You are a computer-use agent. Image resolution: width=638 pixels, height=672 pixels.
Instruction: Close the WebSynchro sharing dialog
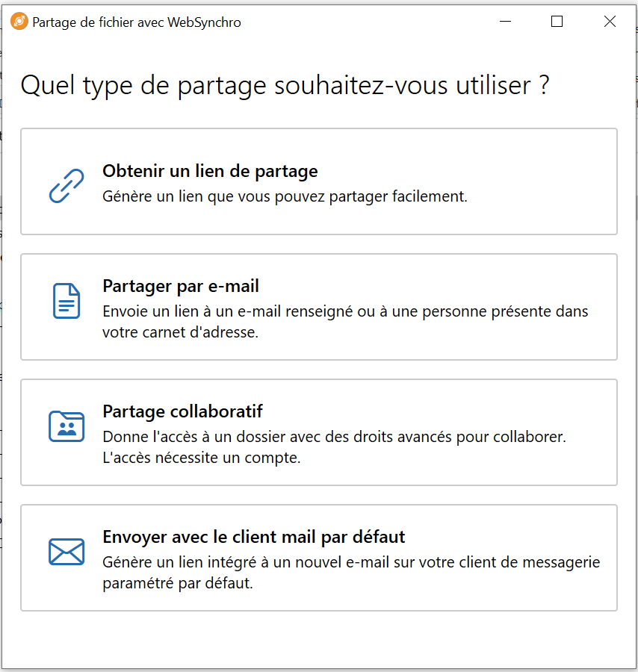(x=610, y=22)
